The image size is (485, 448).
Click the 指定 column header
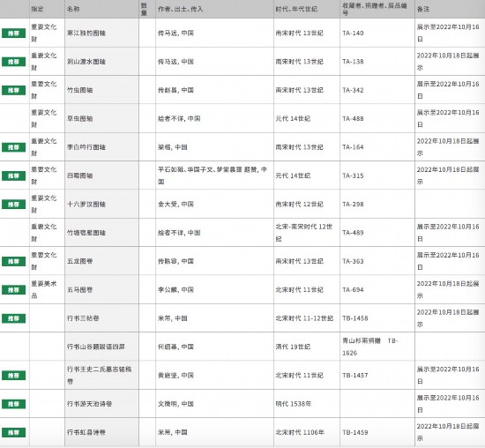pyautogui.click(x=37, y=9)
